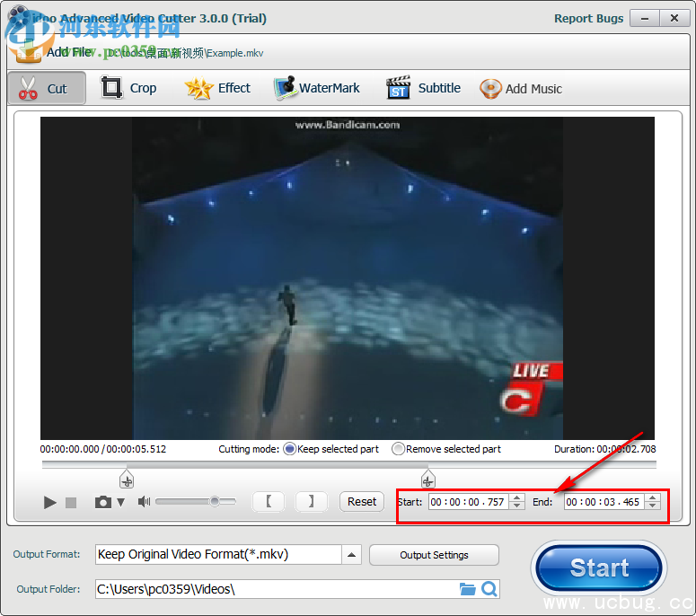
Task: Increase the End time with up arrow
Action: pos(652,498)
